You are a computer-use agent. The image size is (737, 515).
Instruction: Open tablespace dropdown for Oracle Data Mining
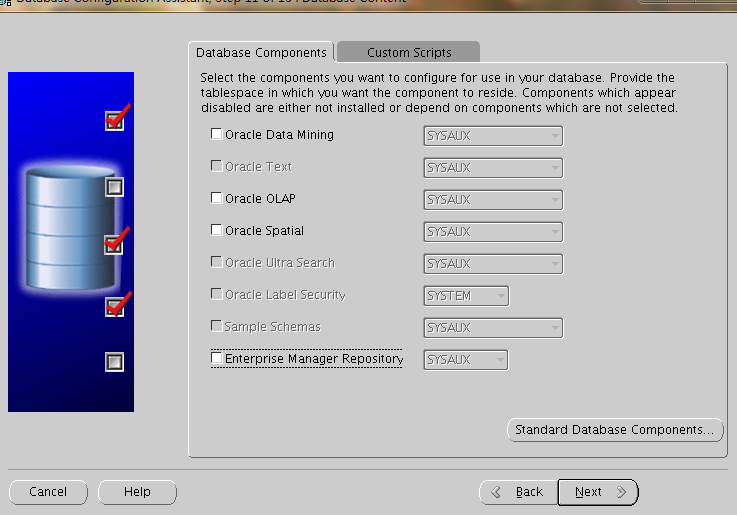493,136
